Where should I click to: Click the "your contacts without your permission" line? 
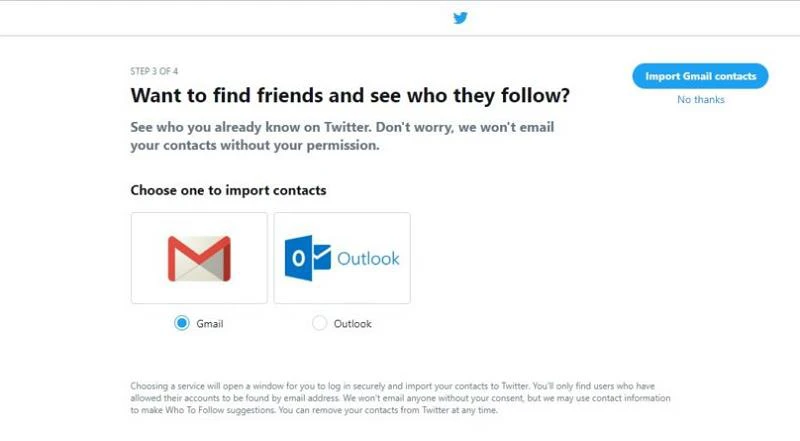click(255, 146)
